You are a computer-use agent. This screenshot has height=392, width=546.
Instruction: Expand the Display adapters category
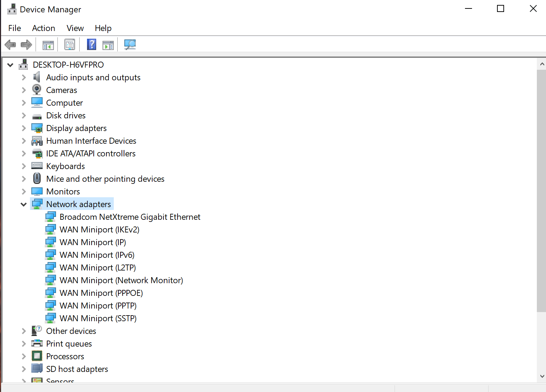click(x=24, y=128)
